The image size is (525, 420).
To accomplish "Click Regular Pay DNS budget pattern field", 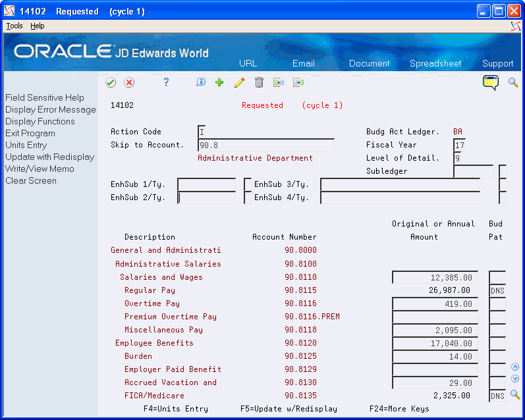I will point(497,290).
